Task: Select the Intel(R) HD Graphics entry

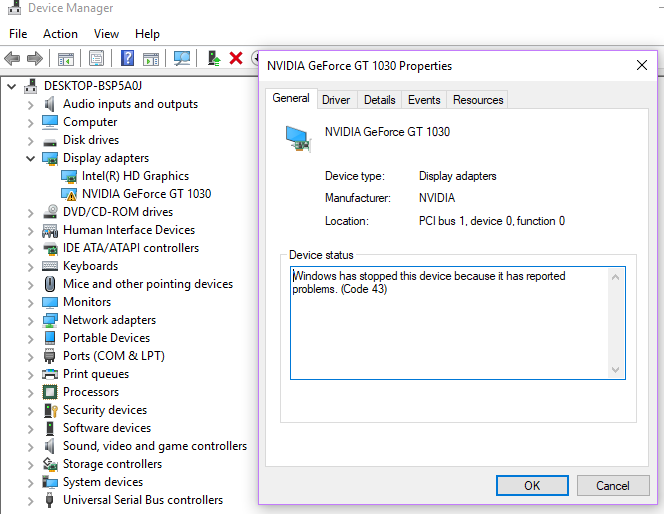Action: point(136,176)
